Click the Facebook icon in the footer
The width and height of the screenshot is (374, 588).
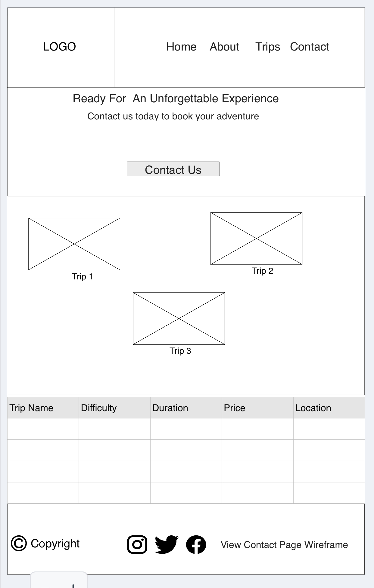pyautogui.click(x=196, y=544)
